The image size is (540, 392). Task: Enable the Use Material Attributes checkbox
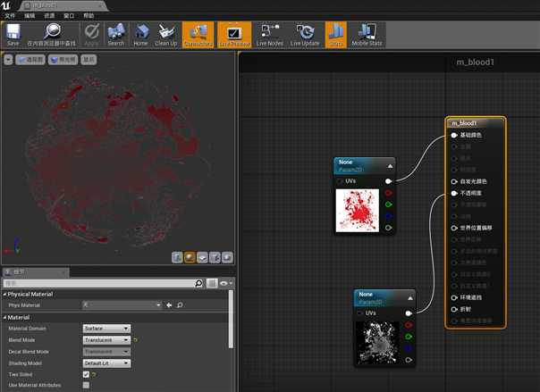(86, 385)
